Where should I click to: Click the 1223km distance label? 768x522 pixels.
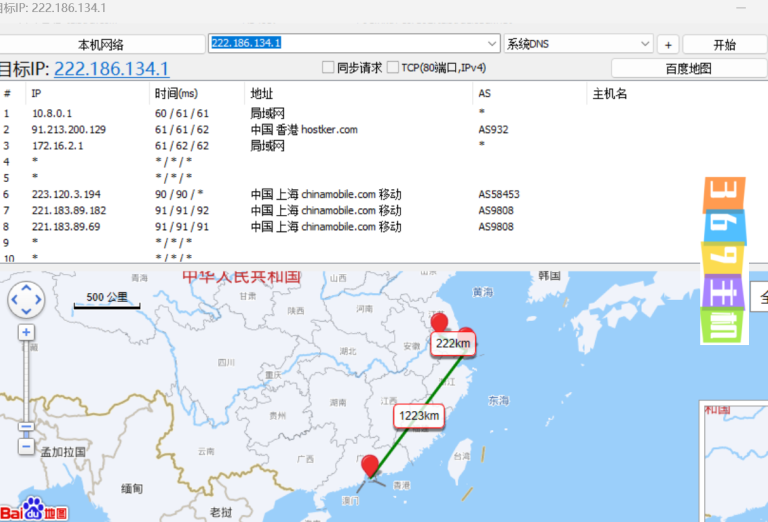[x=419, y=416]
